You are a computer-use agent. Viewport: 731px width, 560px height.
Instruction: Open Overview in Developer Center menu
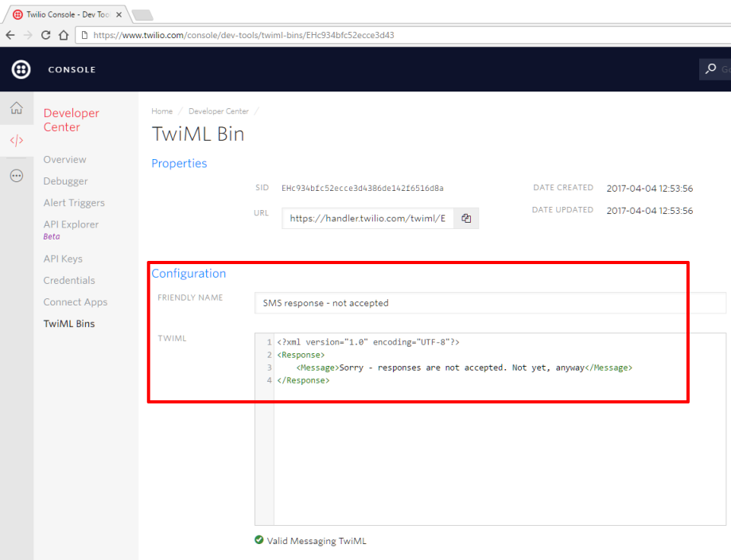pyautogui.click(x=64, y=160)
